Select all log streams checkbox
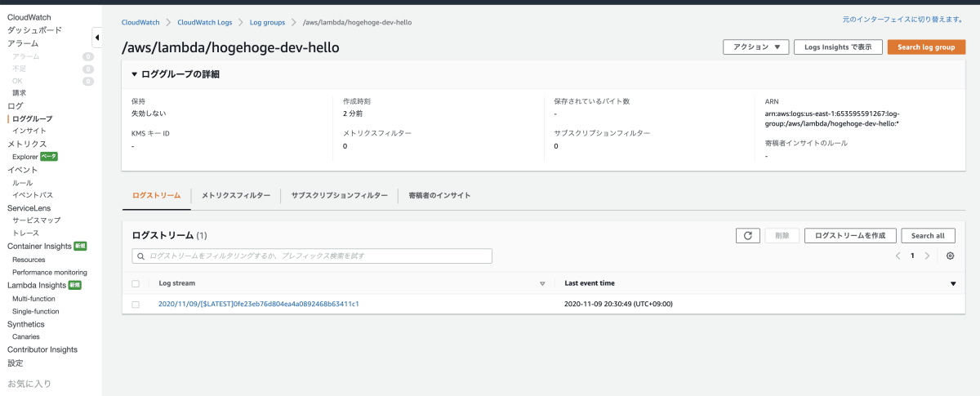Screen dimensions: 980x396 (x=136, y=284)
